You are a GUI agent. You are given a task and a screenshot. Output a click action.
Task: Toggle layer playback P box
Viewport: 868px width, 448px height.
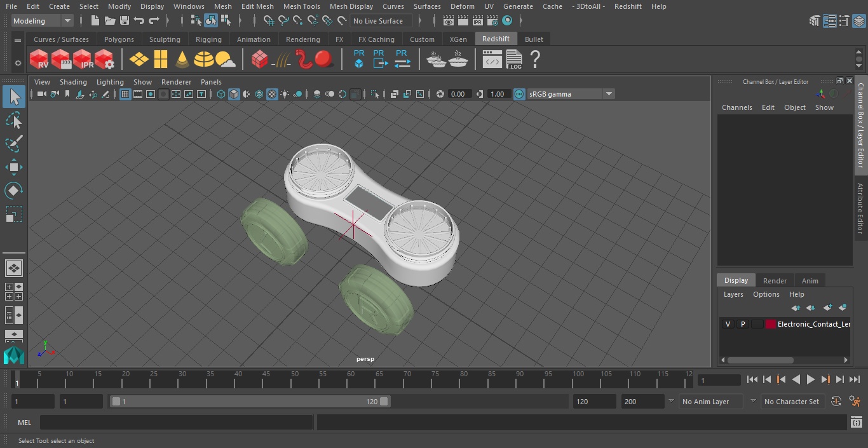pos(742,324)
